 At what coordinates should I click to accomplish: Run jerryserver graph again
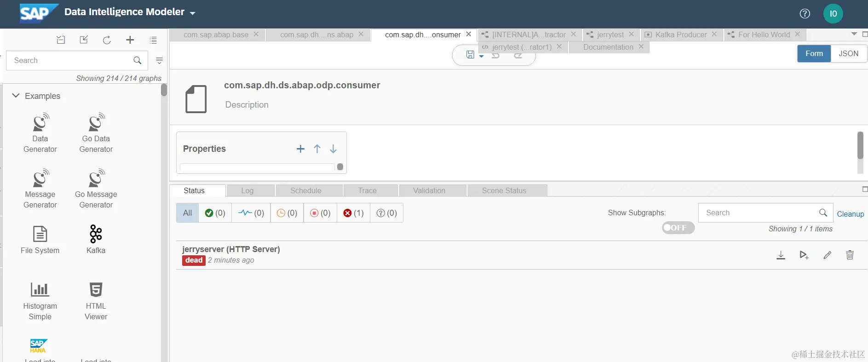tap(804, 255)
